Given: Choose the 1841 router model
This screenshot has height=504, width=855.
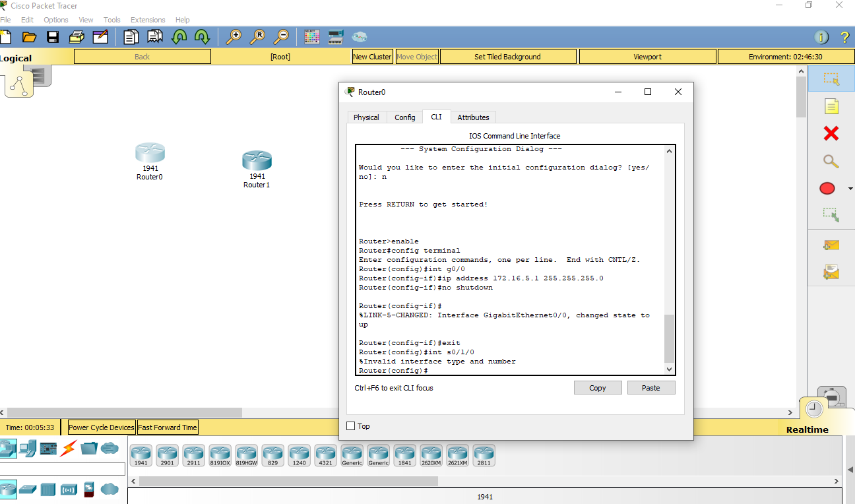Looking at the screenshot, I should click(x=405, y=455).
